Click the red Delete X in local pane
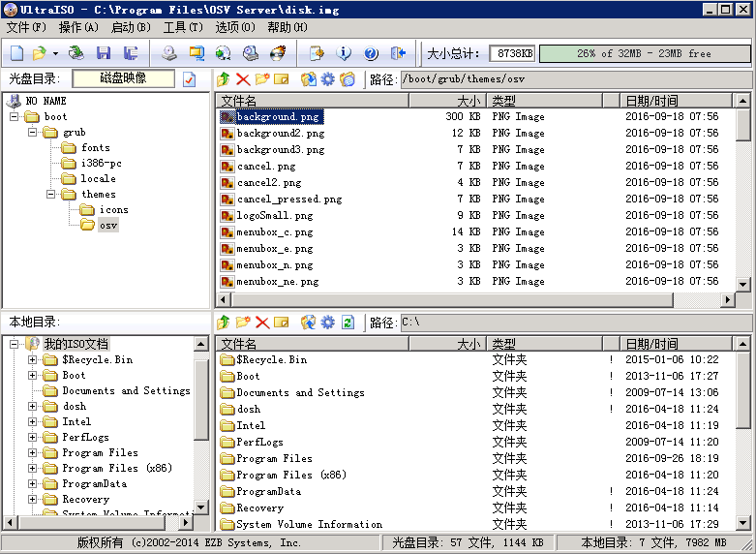Viewport: 756px width, 554px height. pyautogui.click(x=262, y=323)
